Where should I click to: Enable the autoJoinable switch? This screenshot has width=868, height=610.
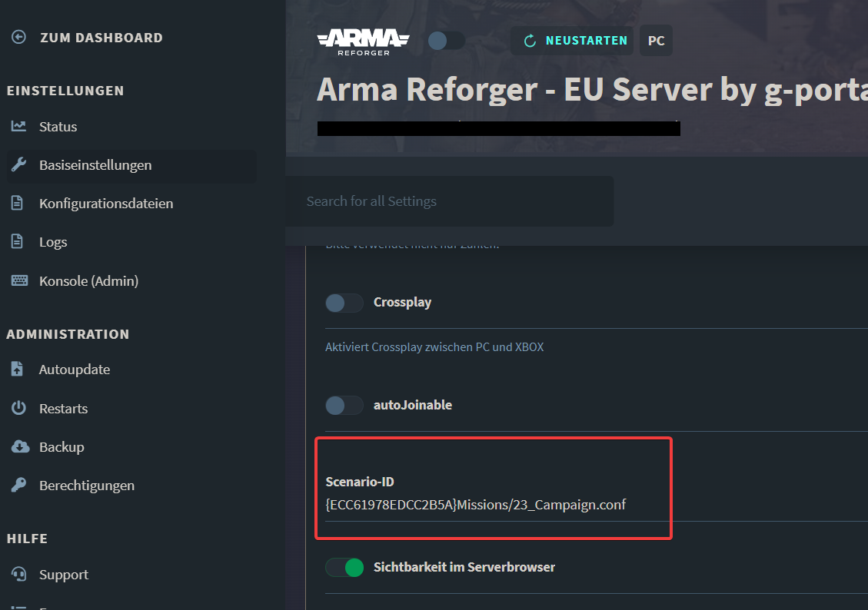click(x=344, y=405)
